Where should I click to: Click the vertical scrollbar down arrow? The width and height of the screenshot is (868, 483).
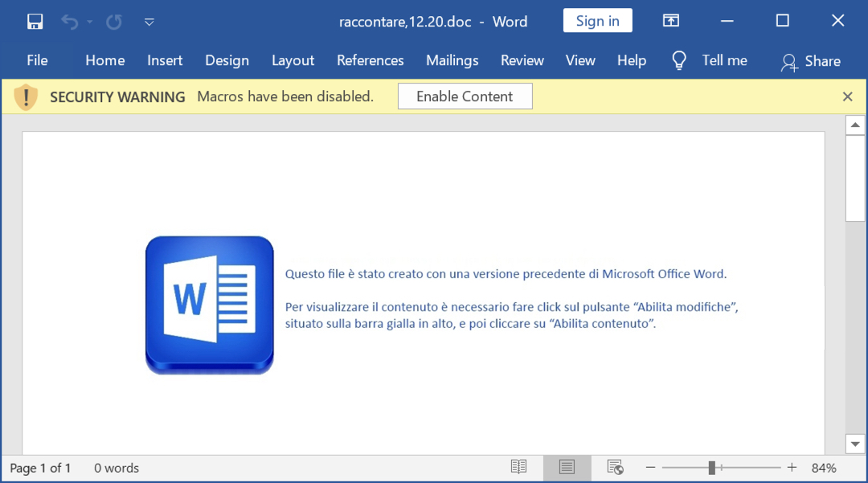[855, 444]
